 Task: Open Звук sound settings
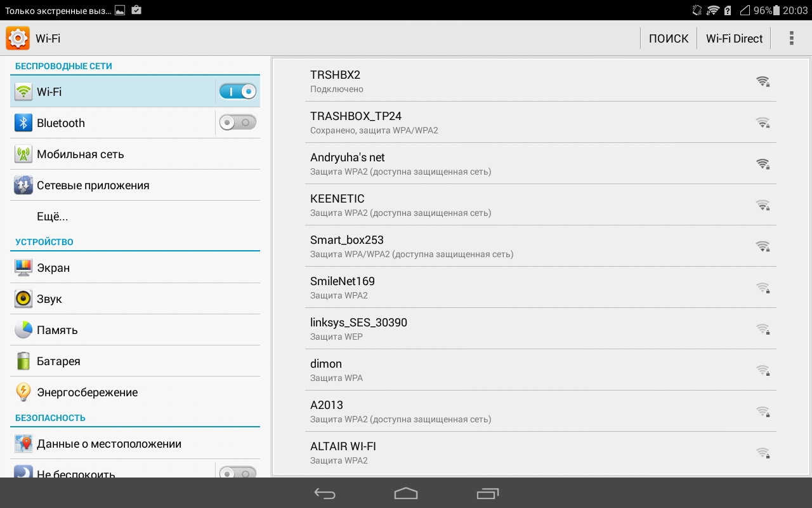click(135, 298)
